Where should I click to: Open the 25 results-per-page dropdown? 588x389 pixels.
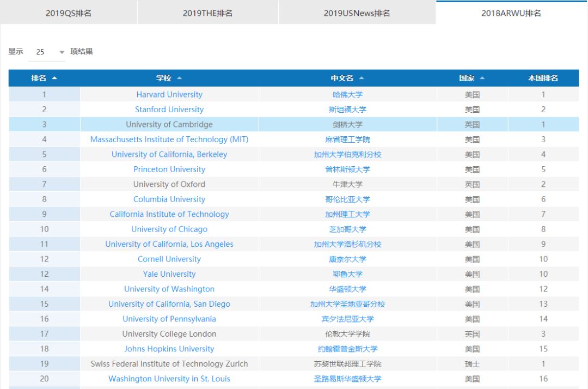pyautogui.click(x=47, y=52)
